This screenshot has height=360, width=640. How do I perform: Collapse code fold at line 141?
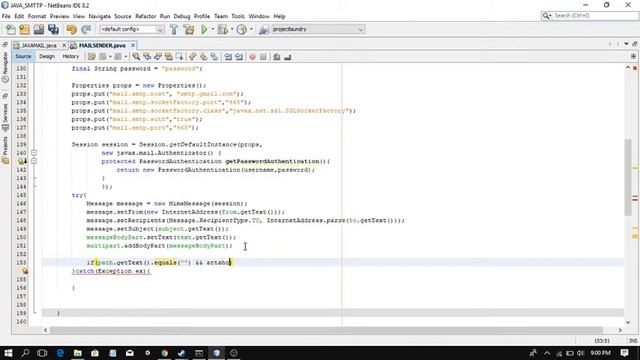tap(34, 161)
